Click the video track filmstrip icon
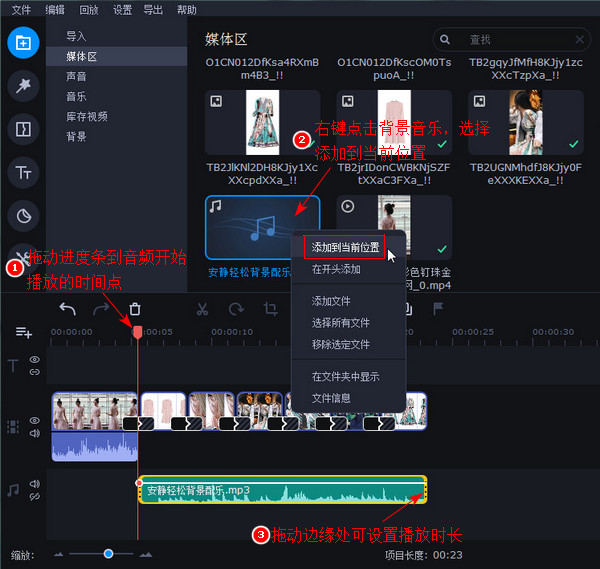Image resolution: width=600 pixels, height=569 pixels. (13, 427)
